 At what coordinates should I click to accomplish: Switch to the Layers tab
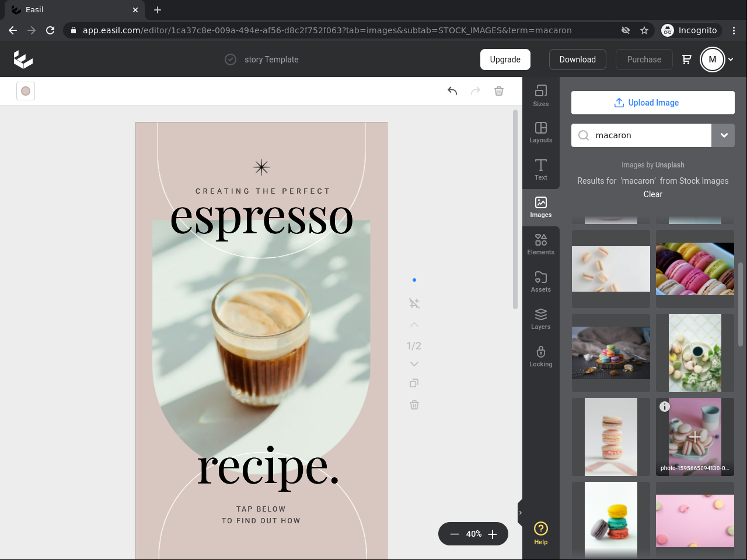pyautogui.click(x=541, y=318)
